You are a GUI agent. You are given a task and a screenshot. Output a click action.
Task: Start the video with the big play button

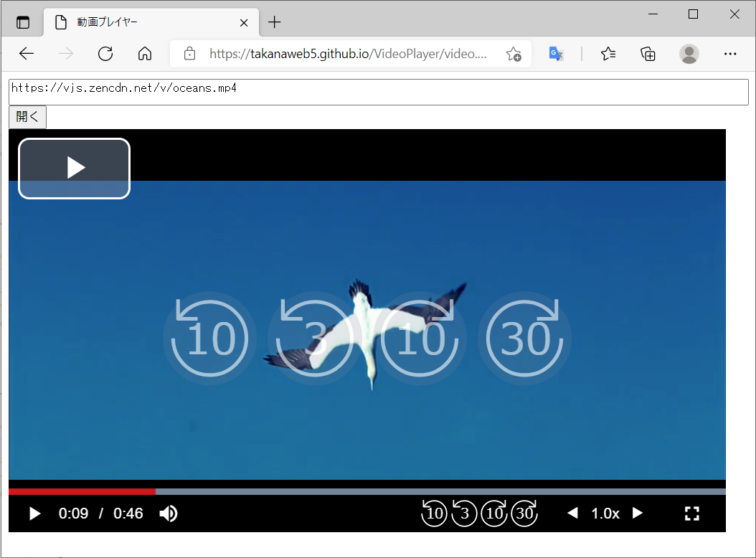[74, 168]
